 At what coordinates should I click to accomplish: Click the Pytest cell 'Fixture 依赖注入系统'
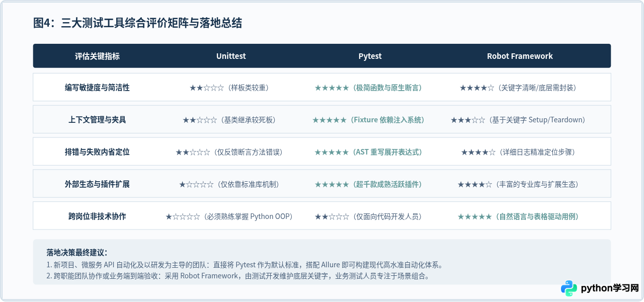point(370,120)
